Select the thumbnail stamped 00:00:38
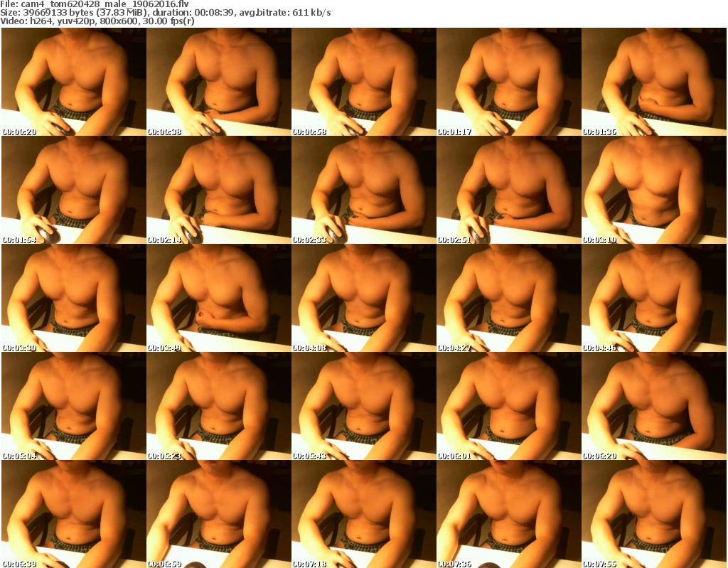The image size is (728, 568). click(219, 82)
